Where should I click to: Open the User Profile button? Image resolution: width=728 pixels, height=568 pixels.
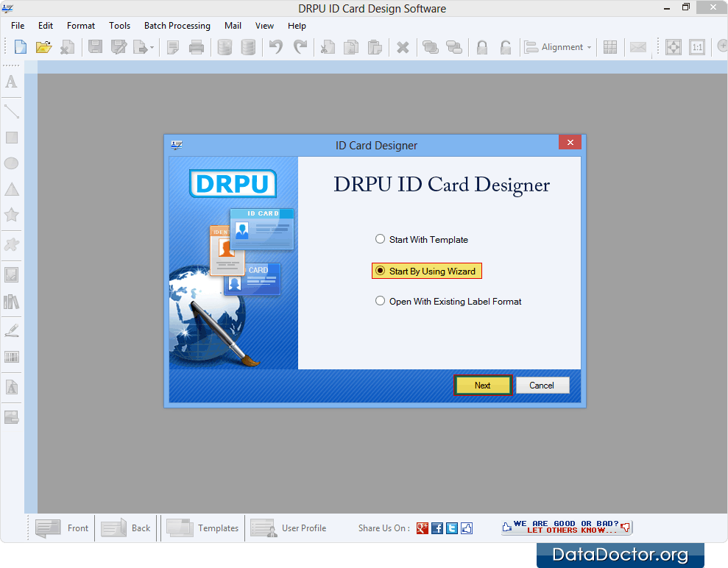[289, 528]
